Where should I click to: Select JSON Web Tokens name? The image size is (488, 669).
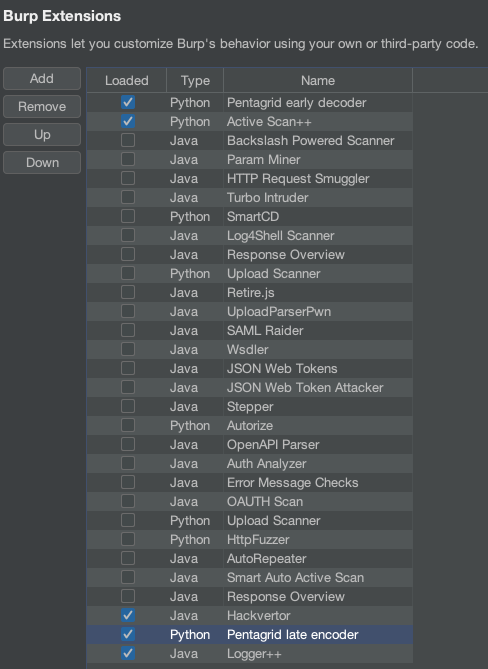click(x=282, y=368)
